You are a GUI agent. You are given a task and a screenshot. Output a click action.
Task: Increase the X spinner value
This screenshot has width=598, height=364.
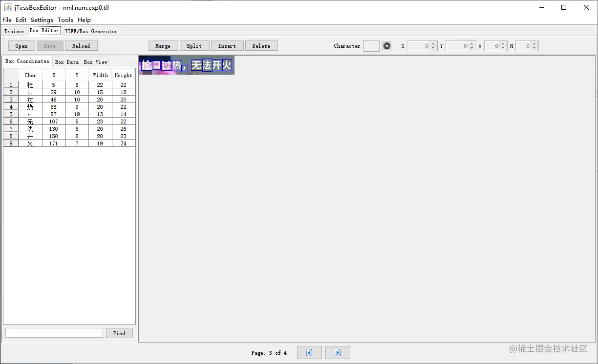[x=433, y=43]
